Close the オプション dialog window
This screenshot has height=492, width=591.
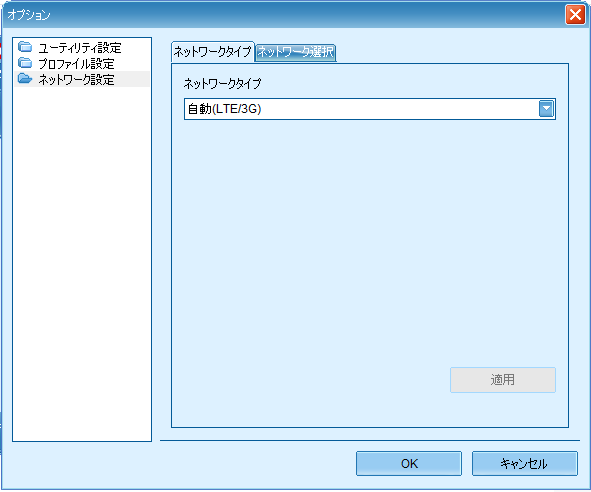click(x=575, y=15)
